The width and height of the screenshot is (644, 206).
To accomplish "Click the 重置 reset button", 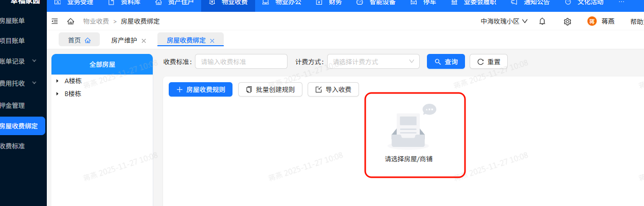I will coord(489,61).
